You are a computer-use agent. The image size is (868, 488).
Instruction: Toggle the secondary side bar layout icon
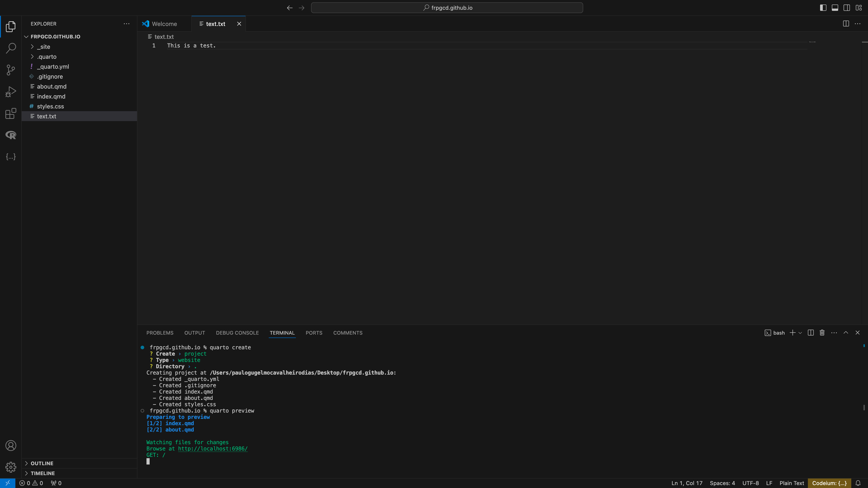point(847,8)
